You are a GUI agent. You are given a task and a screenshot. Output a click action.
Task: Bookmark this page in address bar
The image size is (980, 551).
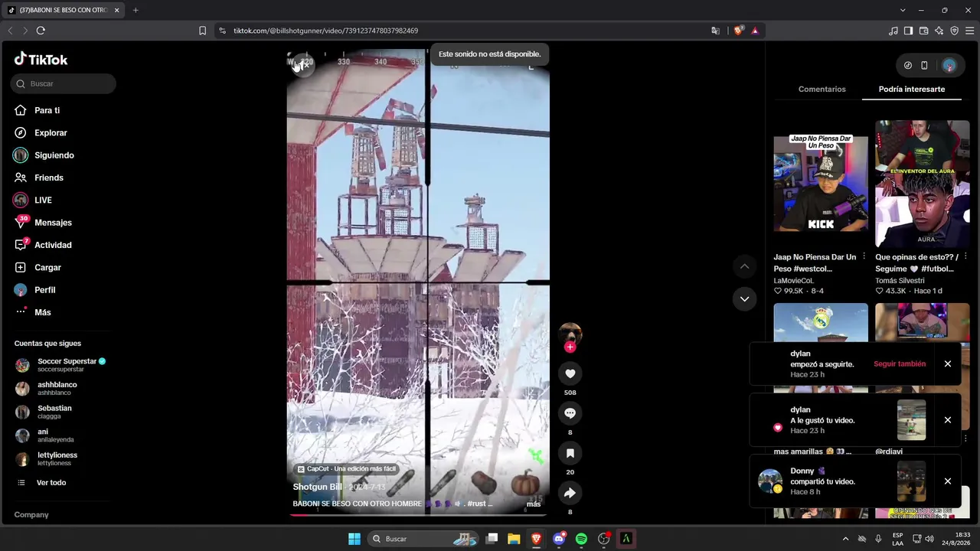click(x=202, y=31)
